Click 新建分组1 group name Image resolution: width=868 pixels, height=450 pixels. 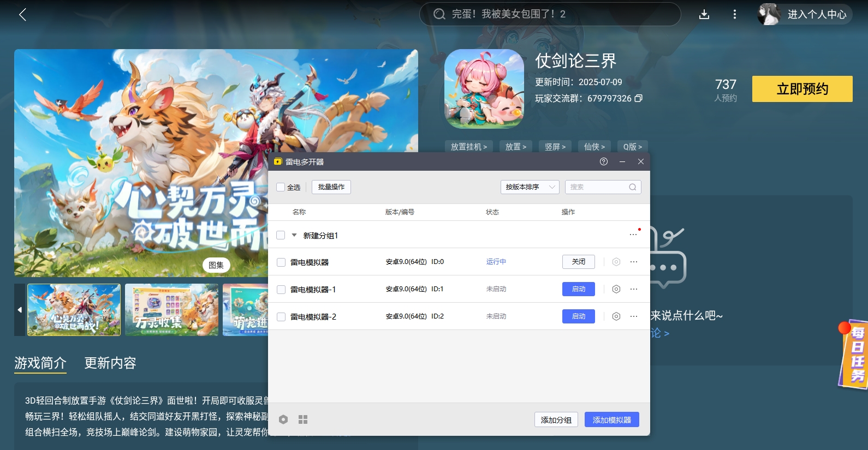321,236
